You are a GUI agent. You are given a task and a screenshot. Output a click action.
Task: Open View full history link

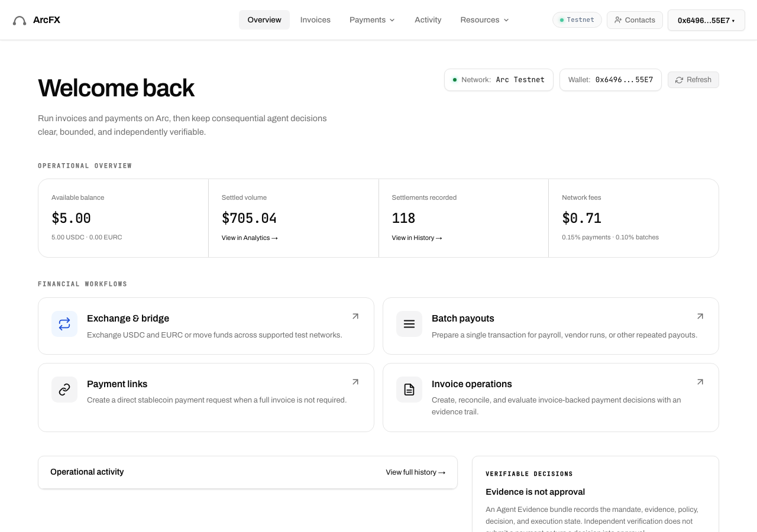pos(416,472)
